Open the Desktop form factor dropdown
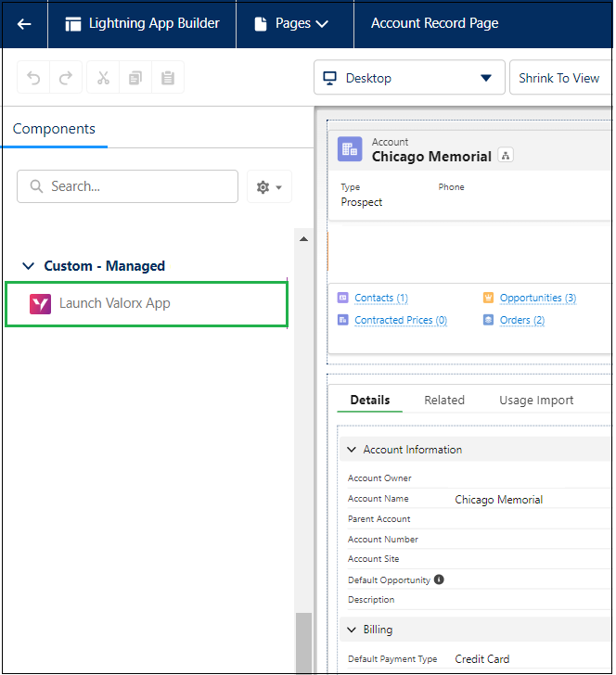The width and height of the screenshot is (616, 675). coord(409,78)
